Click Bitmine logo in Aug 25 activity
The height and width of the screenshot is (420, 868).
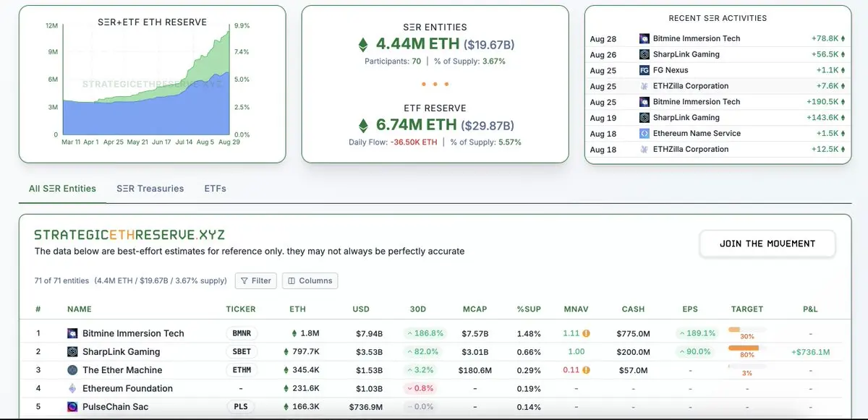click(x=644, y=102)
